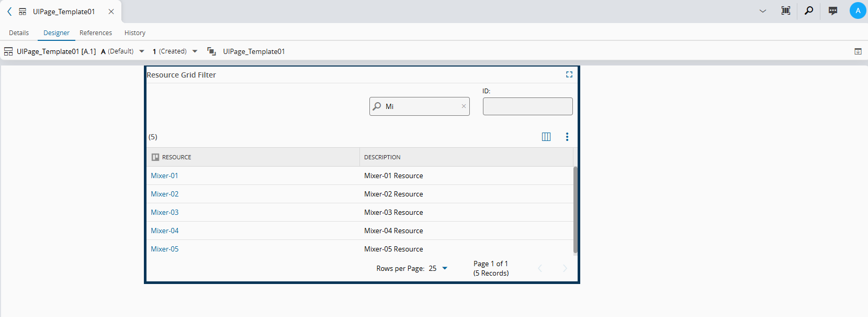Screen dimensions: 868x317
Task: Open the Mixer-04 resource link
Action: tap(164, 231)
